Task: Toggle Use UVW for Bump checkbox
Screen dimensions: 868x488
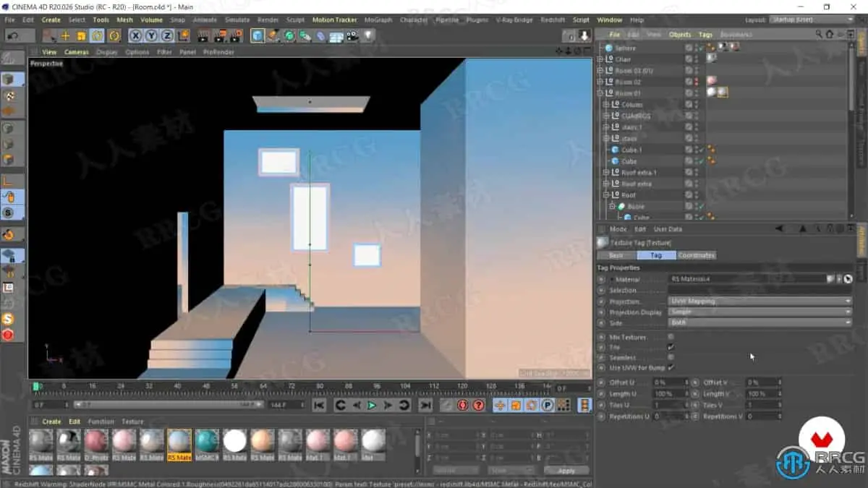Action: (671, 367)
